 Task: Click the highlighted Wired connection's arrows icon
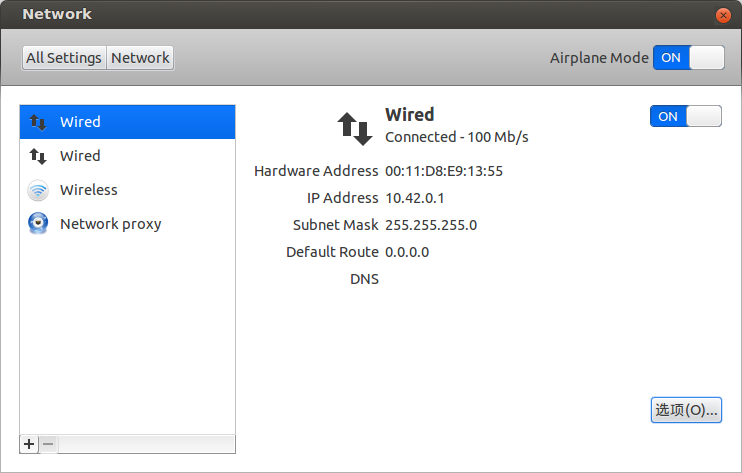pyautogui.click(x=38, y=122)
